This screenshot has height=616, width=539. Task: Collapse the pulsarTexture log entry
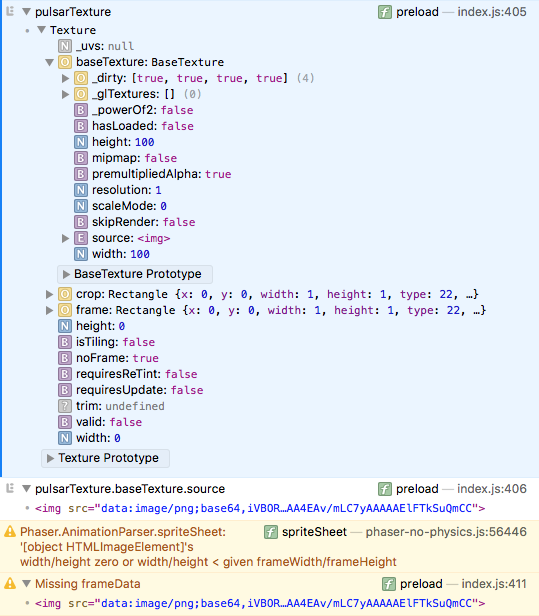point(26,12)
